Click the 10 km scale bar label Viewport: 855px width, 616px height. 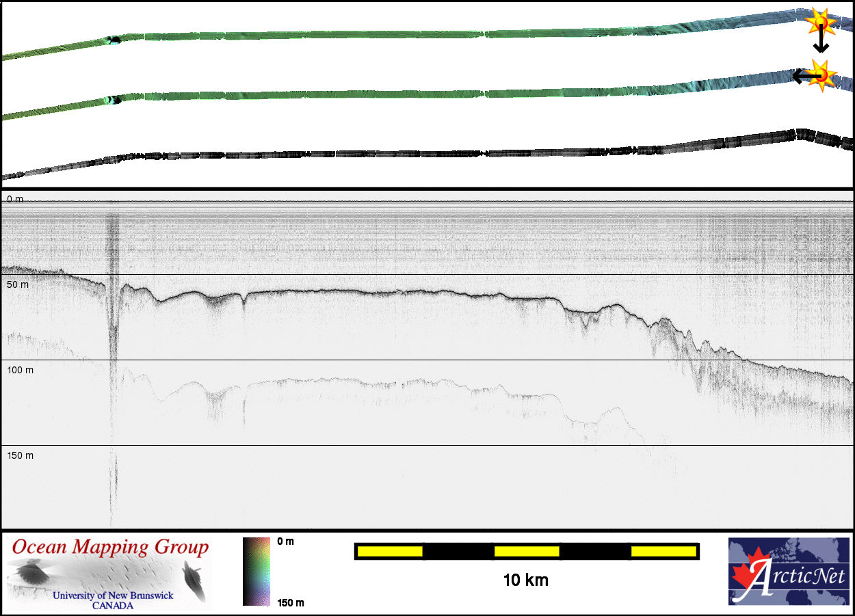(525, 581)
